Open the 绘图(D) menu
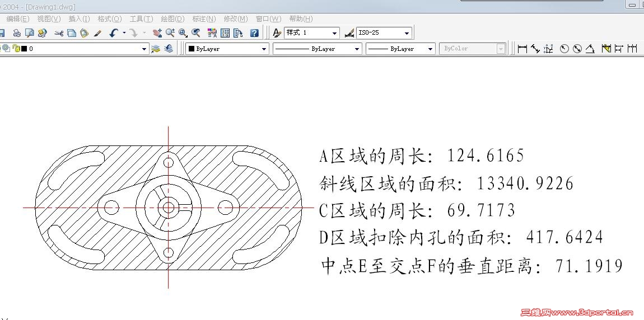 tap(172, 19)
